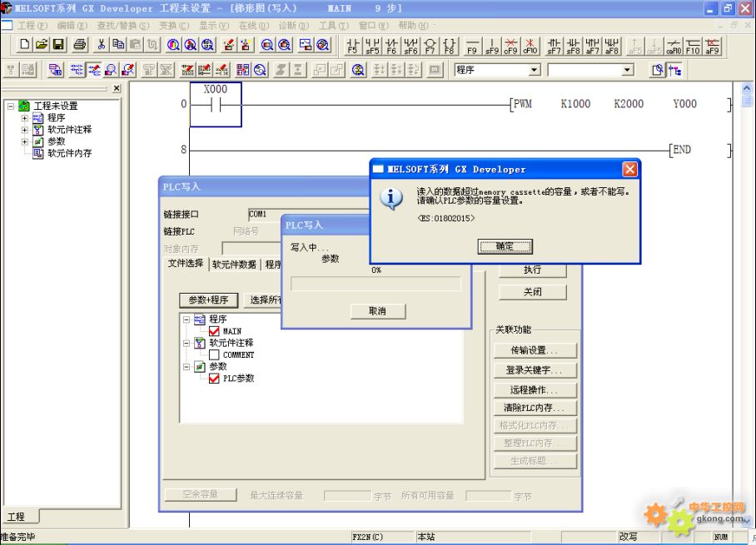
Task: Click the Print toolbar icon
Action: coord(80,45)
